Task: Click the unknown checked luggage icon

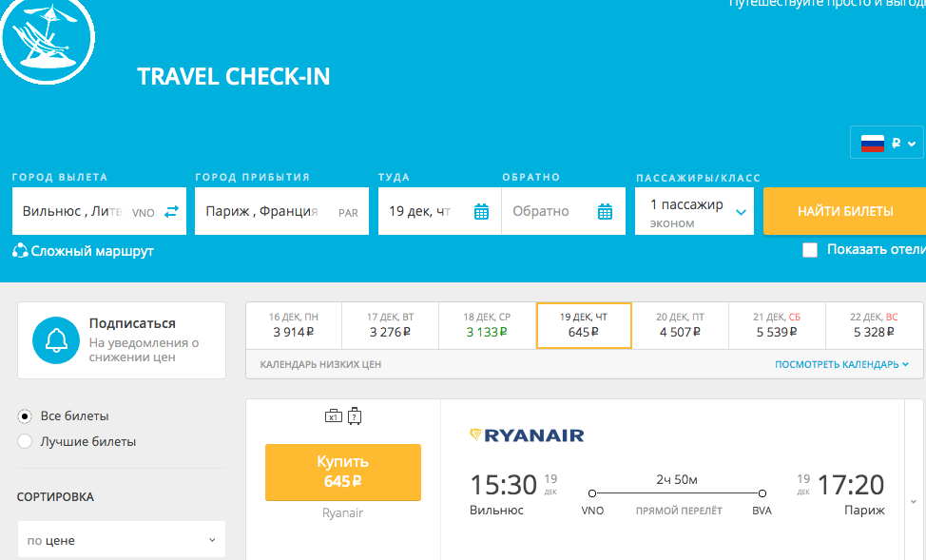Action: point(355,415)
